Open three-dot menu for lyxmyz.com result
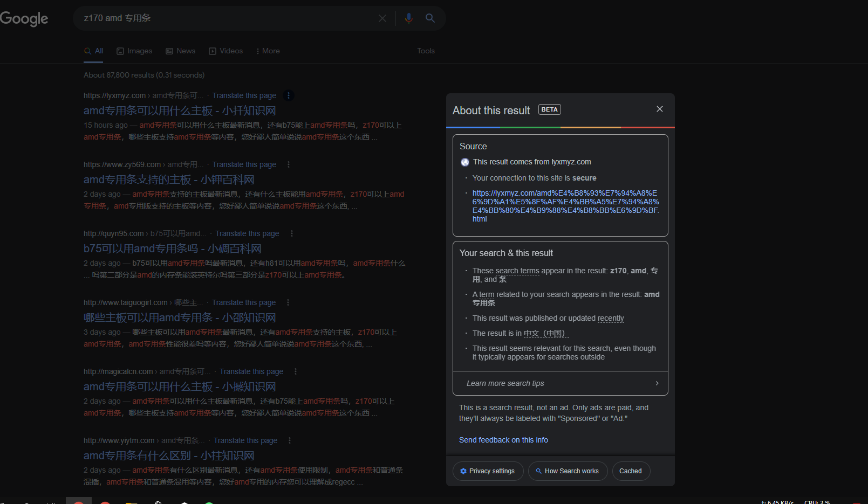868x504 pixels. click(289, 95)
